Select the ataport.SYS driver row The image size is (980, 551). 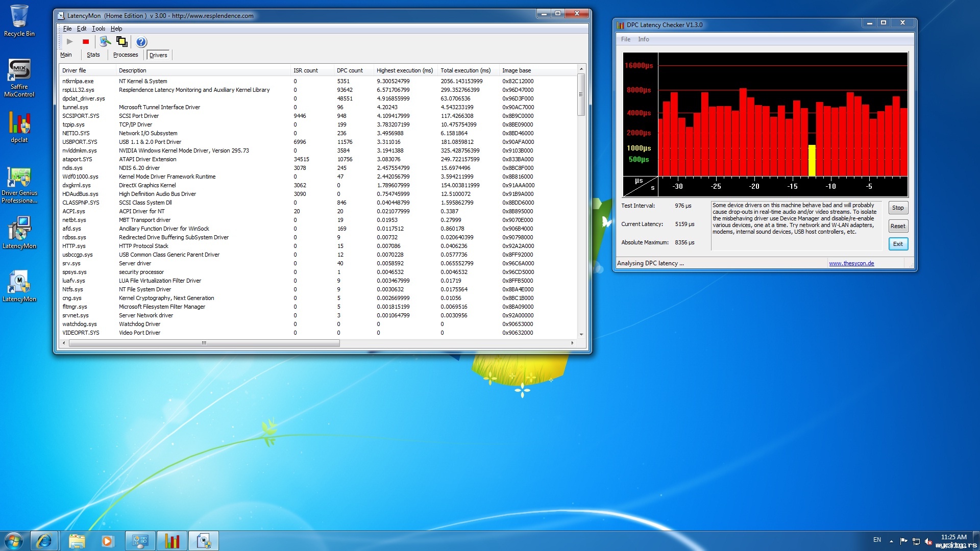tap(318, 159)
